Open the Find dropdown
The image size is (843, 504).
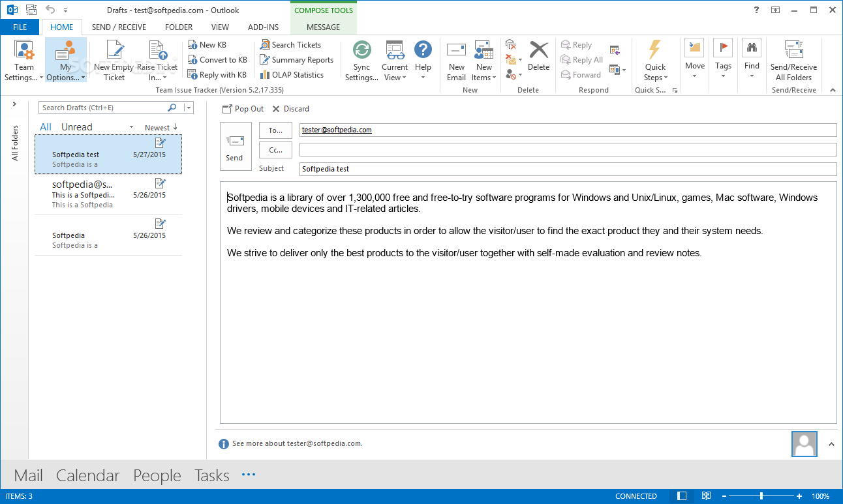[x=752, y=61]
